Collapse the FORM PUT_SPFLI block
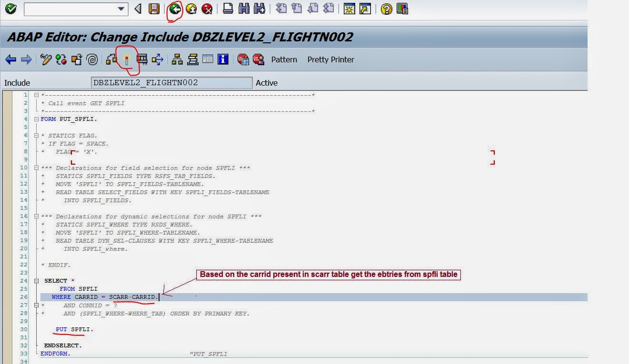 tap(37, 119)
